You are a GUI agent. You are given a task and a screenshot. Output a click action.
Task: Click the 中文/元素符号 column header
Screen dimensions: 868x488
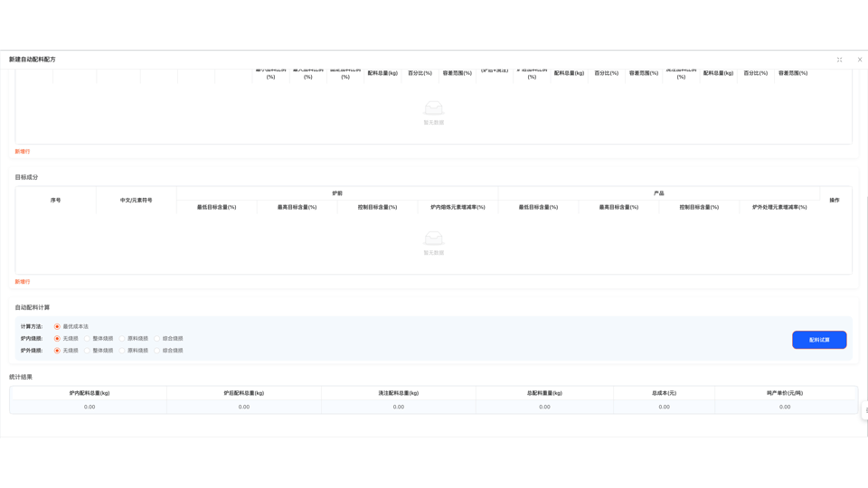137,201
